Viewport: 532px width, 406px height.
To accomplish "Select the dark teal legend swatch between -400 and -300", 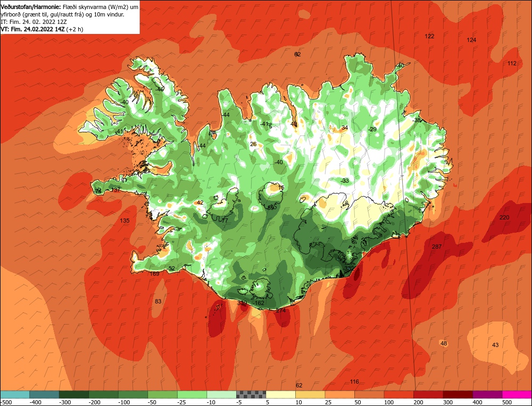I will click(x=44, y=394).
